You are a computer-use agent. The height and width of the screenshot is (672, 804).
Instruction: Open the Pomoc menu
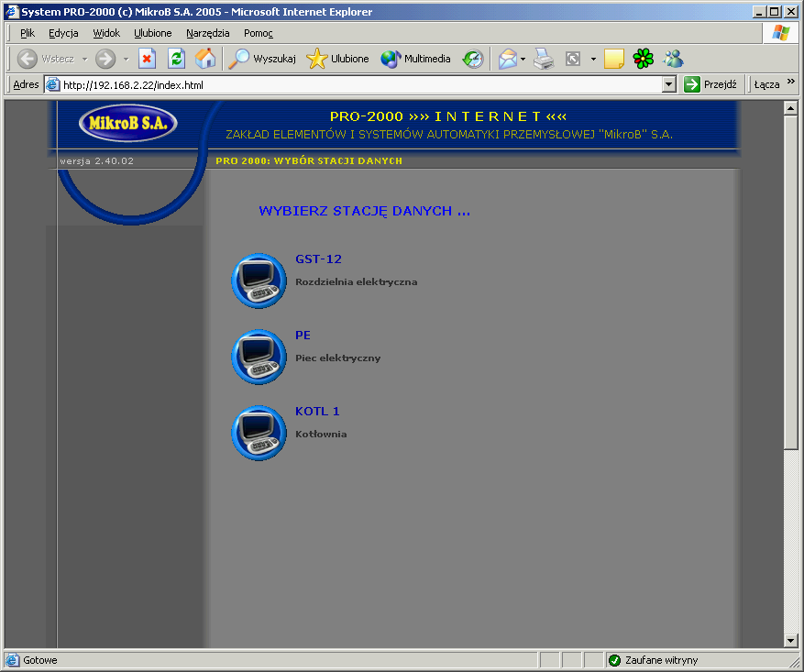[258, 33]
